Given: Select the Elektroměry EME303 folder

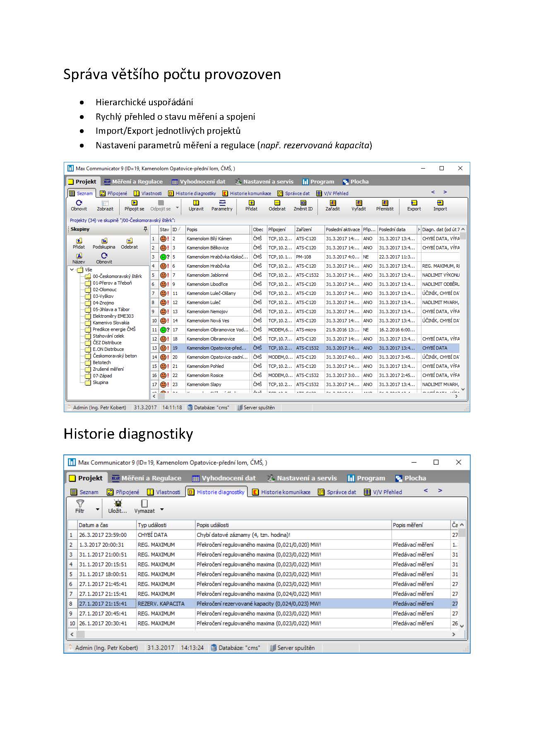Looking at the screenshot, I should pyautogui.click(x=109, y=316).
